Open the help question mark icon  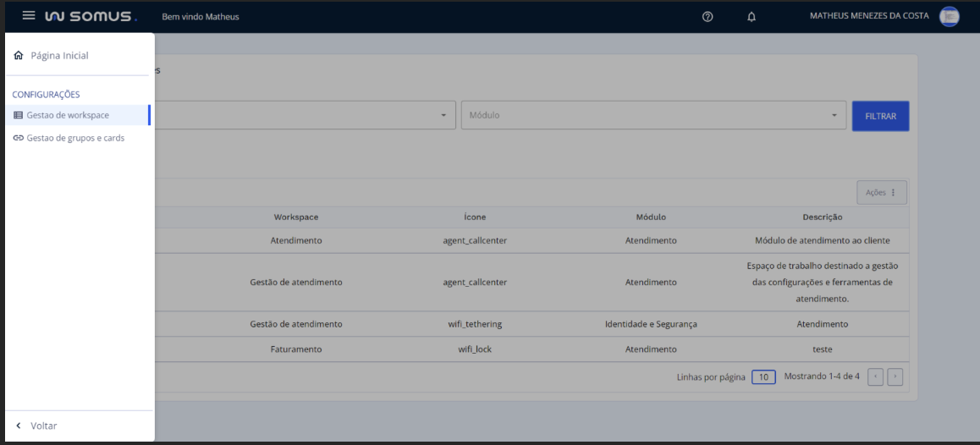tap(707, 17)
